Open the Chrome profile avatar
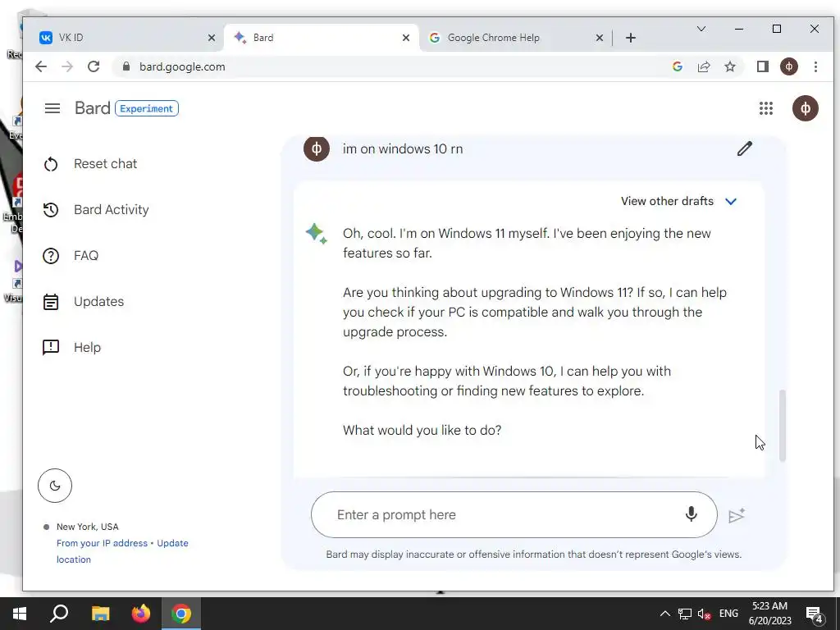This screenshot has width=840, height=630. [788, 66]
